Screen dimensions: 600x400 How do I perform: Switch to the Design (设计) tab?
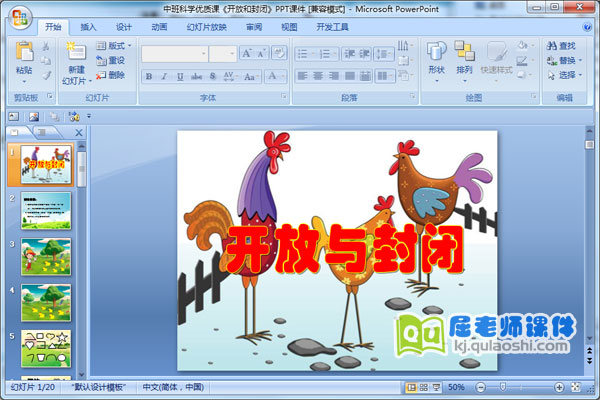click(x=124, y=27)
